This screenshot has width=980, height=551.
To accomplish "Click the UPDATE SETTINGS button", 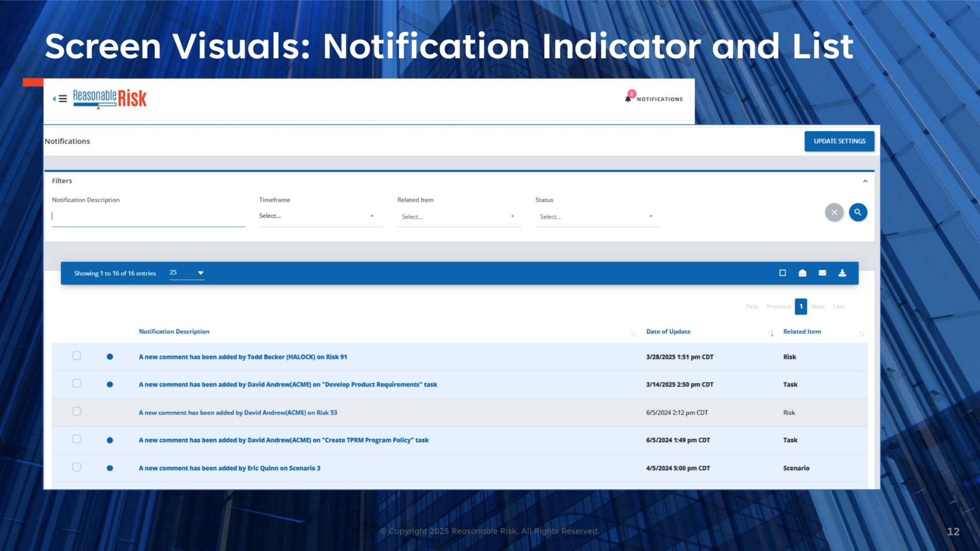I will (839, 141).
